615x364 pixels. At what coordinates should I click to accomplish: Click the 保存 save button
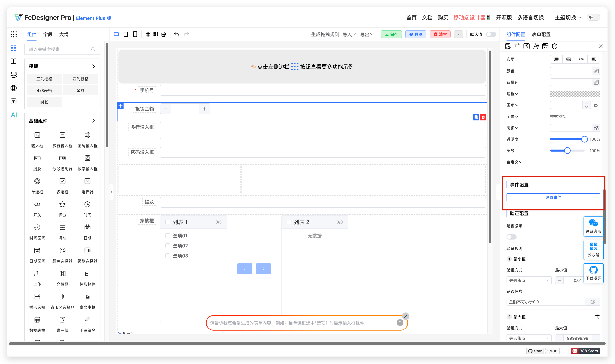[391, 34]
